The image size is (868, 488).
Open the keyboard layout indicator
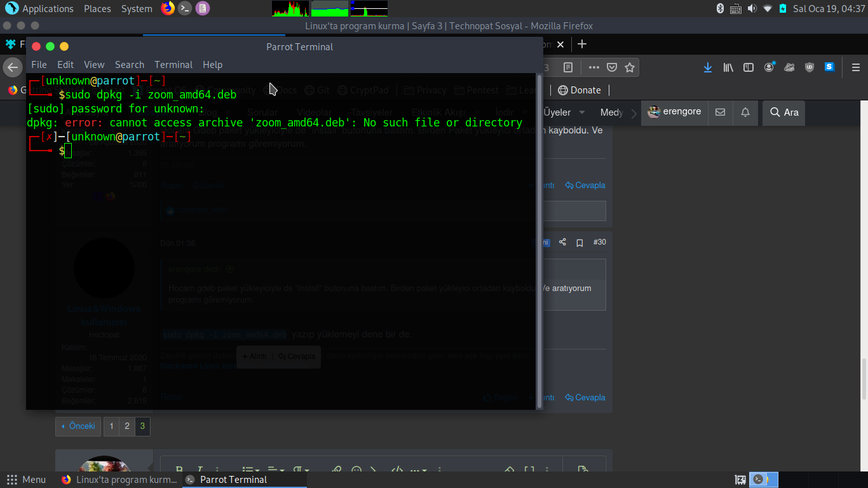736,8
